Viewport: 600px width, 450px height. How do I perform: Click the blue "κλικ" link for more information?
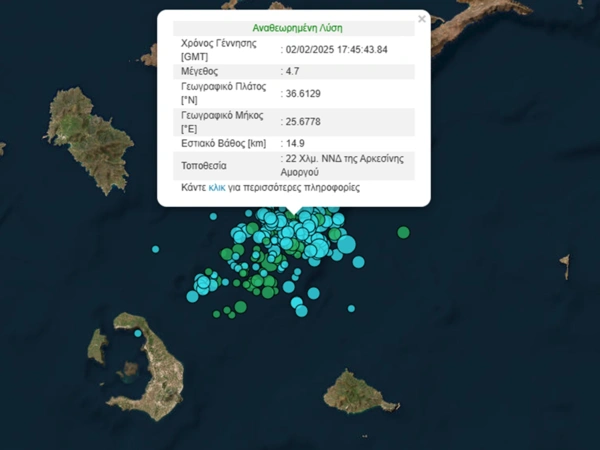tap(218, 187)
